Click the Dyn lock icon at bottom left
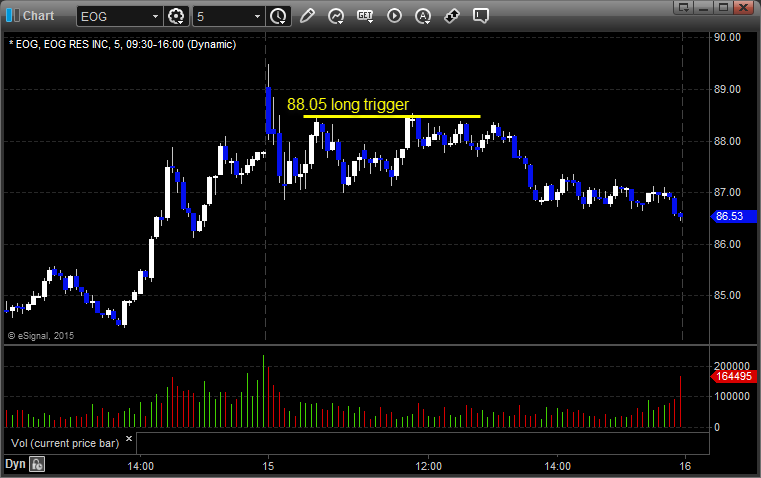Viewport: 761px width, 478px height. 37,464
